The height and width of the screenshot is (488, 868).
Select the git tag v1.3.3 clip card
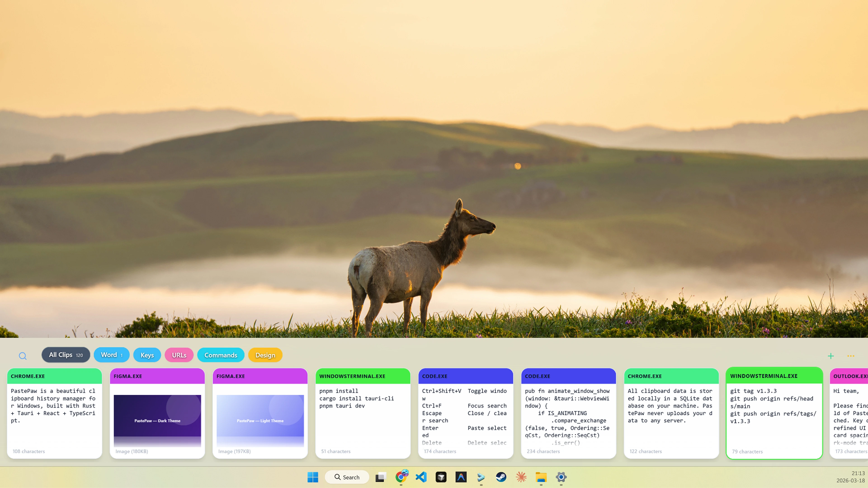click(x=774, y=413)
